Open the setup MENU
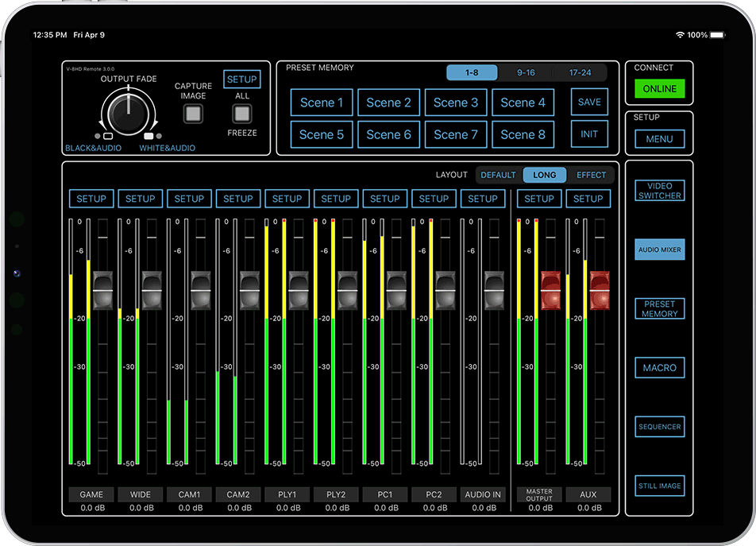Screen dimensions: 756x546 pos(659,138)
